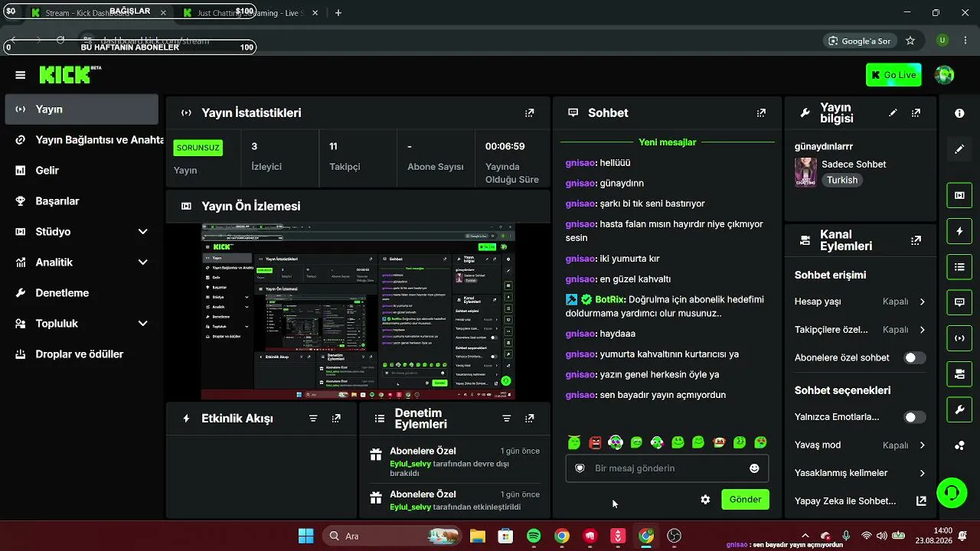Screen dimensions: 980x551
Task: Click the message input field
Action: pos(667,468)
